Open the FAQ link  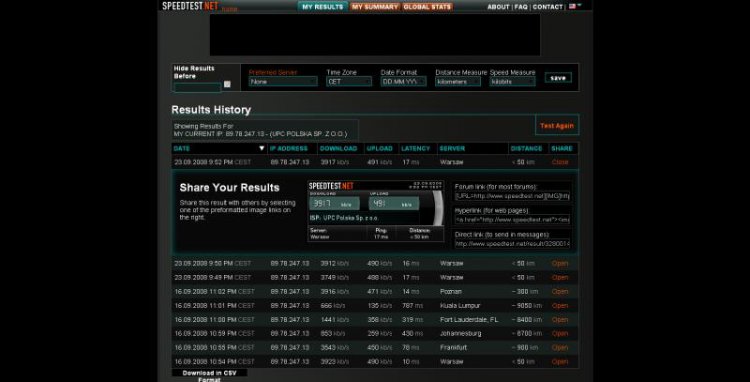pyautogui.click(x=521, y=7)
